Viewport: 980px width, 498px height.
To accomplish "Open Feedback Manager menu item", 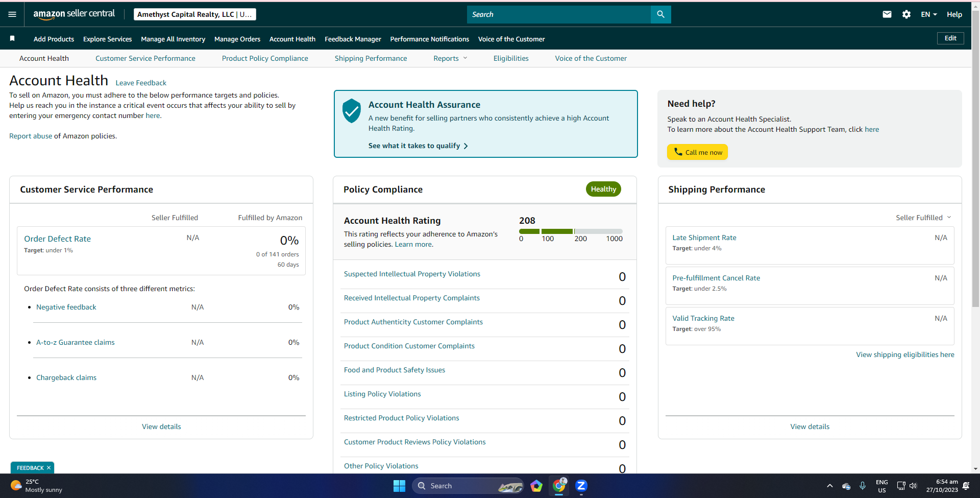I will click(x=353, y=39).
